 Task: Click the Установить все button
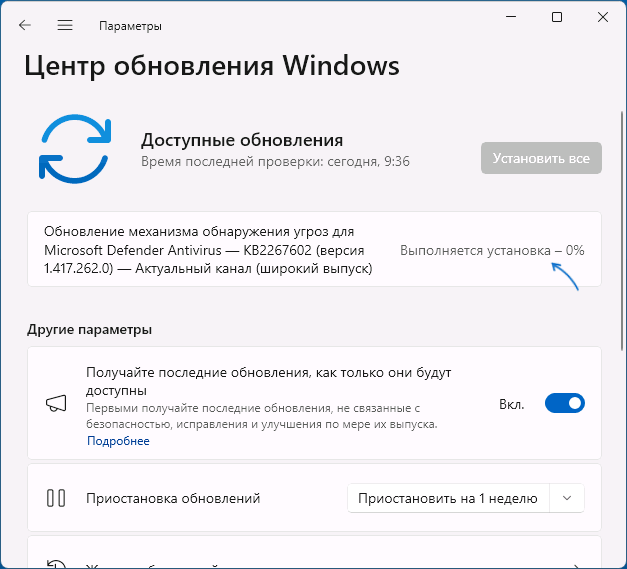click(541, 158)
